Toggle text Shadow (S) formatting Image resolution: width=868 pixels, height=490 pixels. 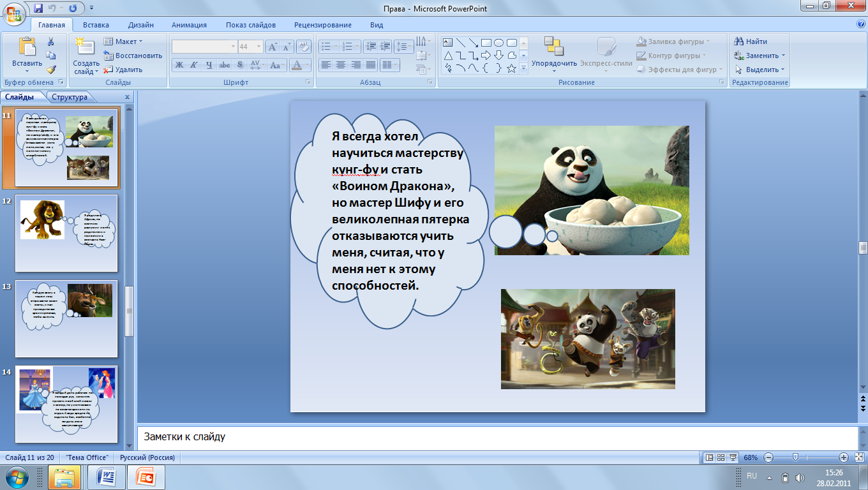click(x=239, y=65)
